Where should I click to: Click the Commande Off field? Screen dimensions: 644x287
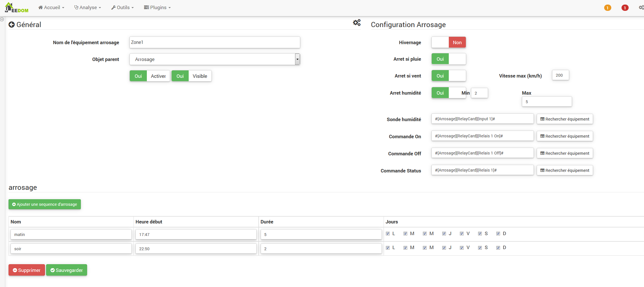(483, 153)
